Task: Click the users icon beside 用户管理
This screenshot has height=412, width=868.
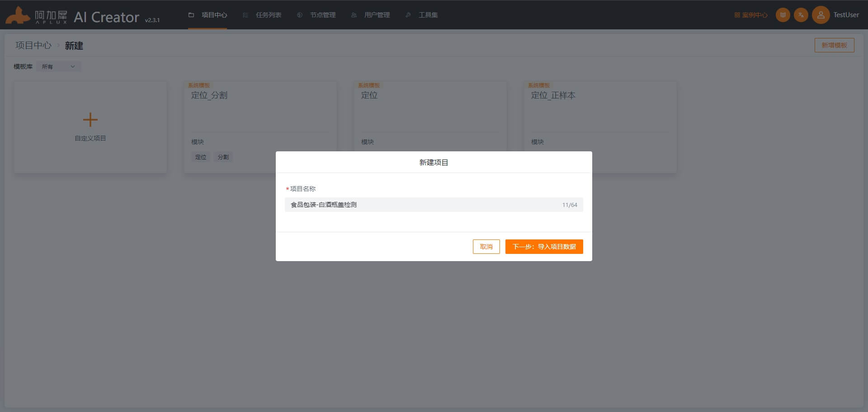Action: coord(354,15)
